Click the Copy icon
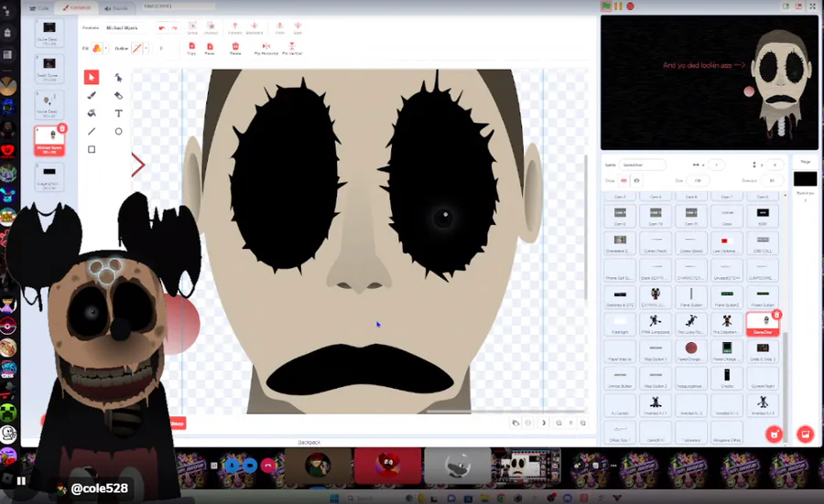This screenshot has width=824, height=504. pos(192,48)
